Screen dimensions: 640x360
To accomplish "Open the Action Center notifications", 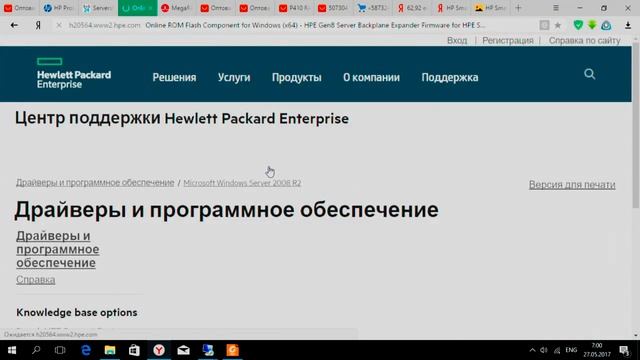I will click(624, 350).
